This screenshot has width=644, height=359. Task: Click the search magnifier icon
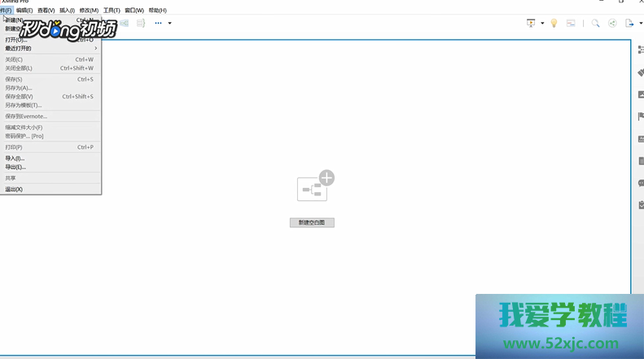tap(595, 24)
